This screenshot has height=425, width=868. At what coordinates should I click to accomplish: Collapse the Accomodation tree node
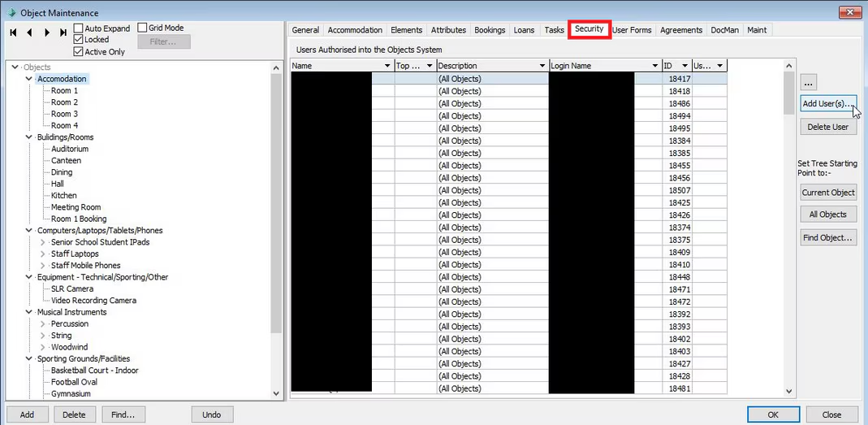click(x=28, y=79)
